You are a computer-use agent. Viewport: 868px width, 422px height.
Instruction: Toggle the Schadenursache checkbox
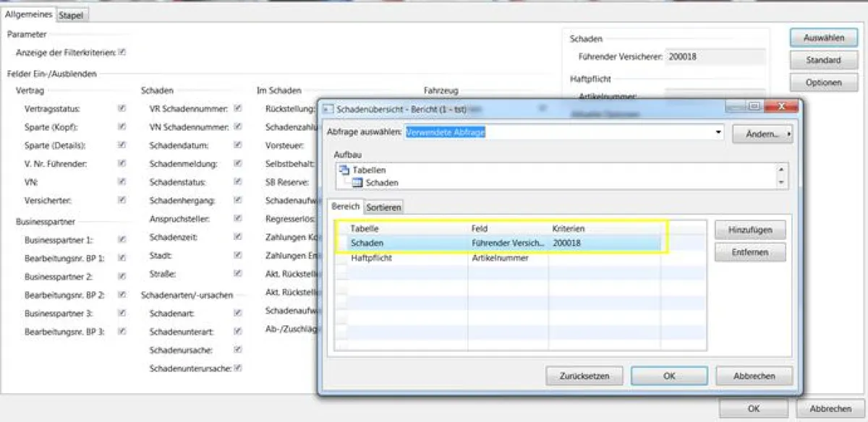tap(238, 349)
